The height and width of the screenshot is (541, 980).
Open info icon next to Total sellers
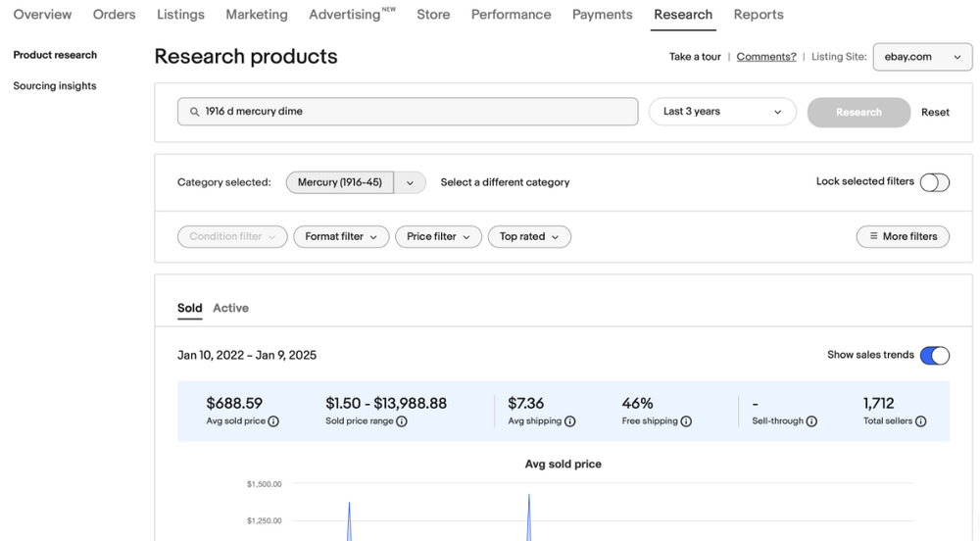(920, 421)
